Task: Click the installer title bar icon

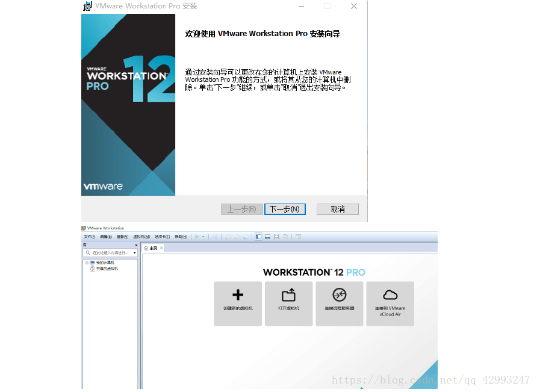Action: (88, 6)
